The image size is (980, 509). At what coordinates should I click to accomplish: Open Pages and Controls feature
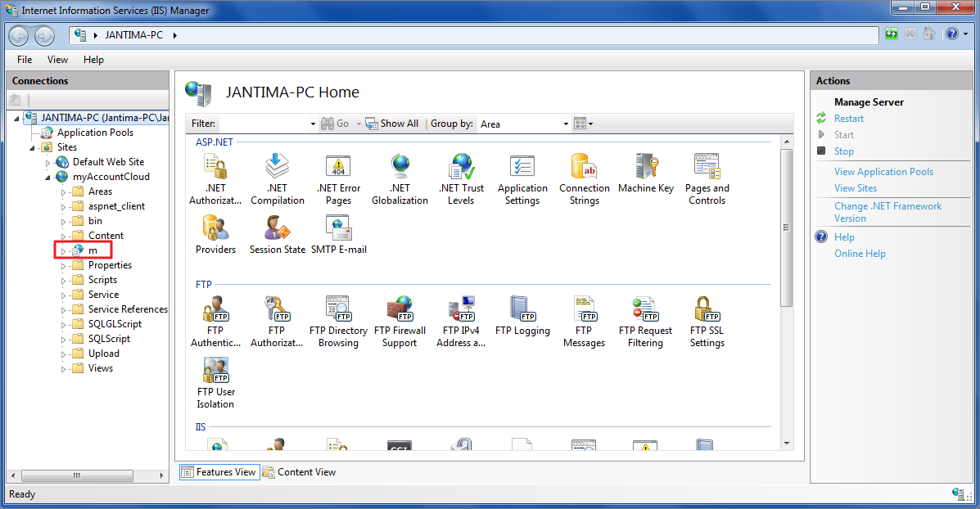707,180
